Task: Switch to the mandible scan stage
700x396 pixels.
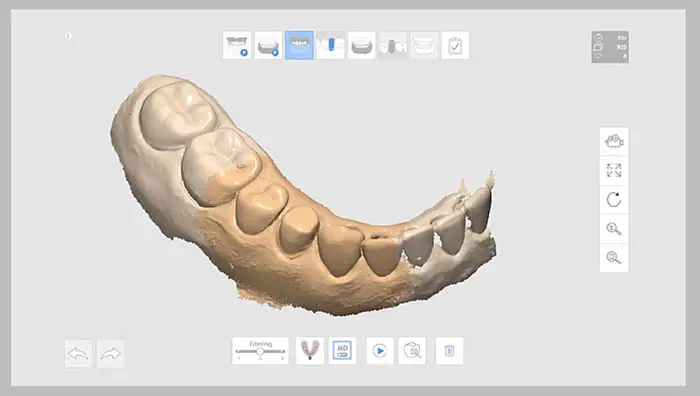Action: [x=362, y=45]
